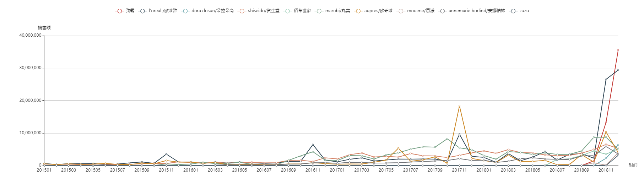The image size is (644, 178).
Task: Click the 销售额 y-axis title
Action: tap(44, 28)
